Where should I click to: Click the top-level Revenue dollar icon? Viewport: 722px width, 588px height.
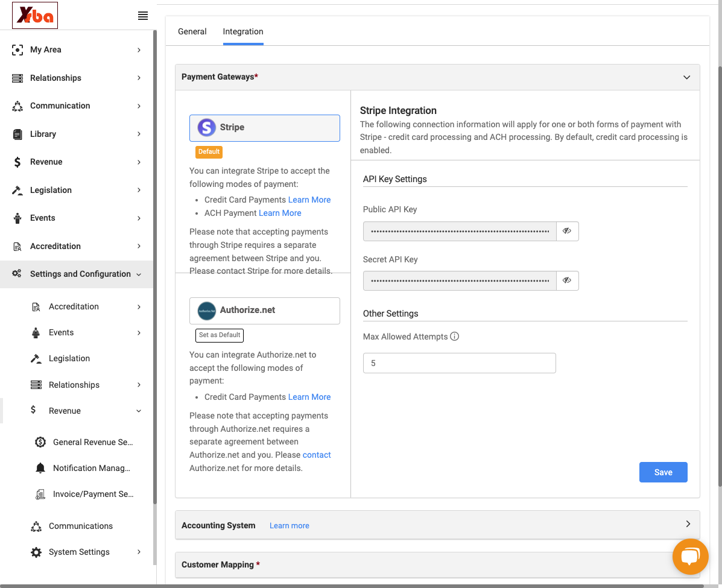(x=17, y=162)
